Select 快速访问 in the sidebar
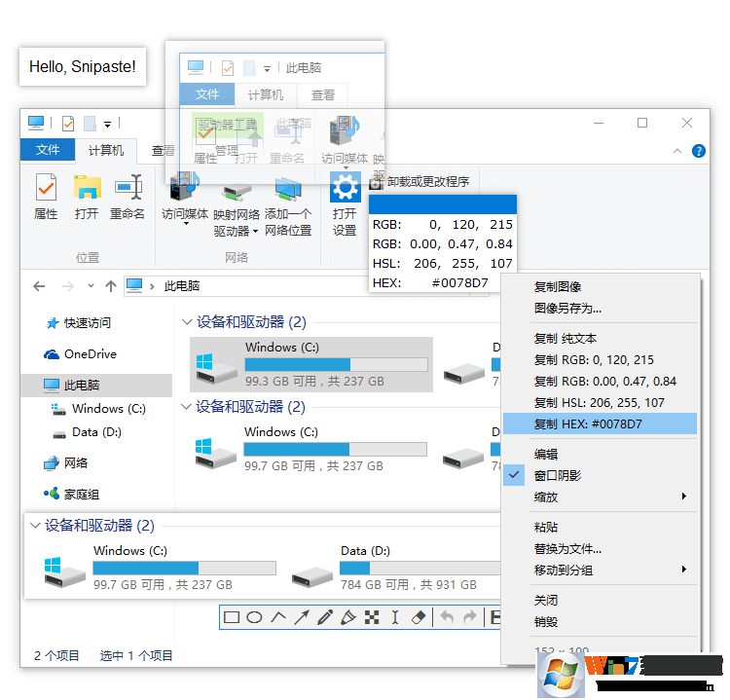This screenshot has width=730, height=700. [78, 323]
